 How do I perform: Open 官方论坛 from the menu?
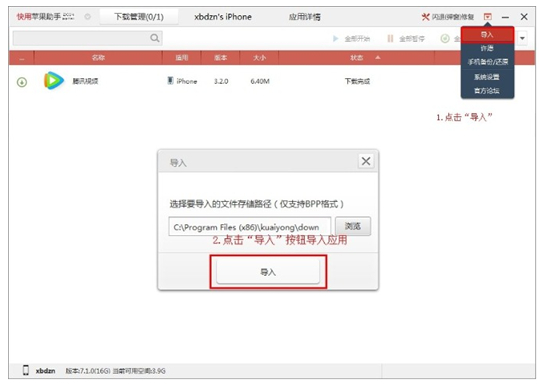487,91
